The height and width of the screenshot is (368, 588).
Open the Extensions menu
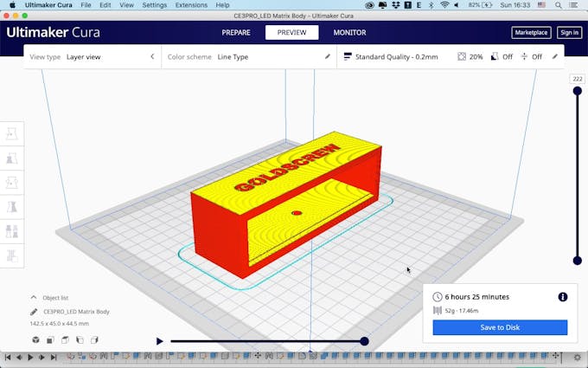click(x=191, y=5)
